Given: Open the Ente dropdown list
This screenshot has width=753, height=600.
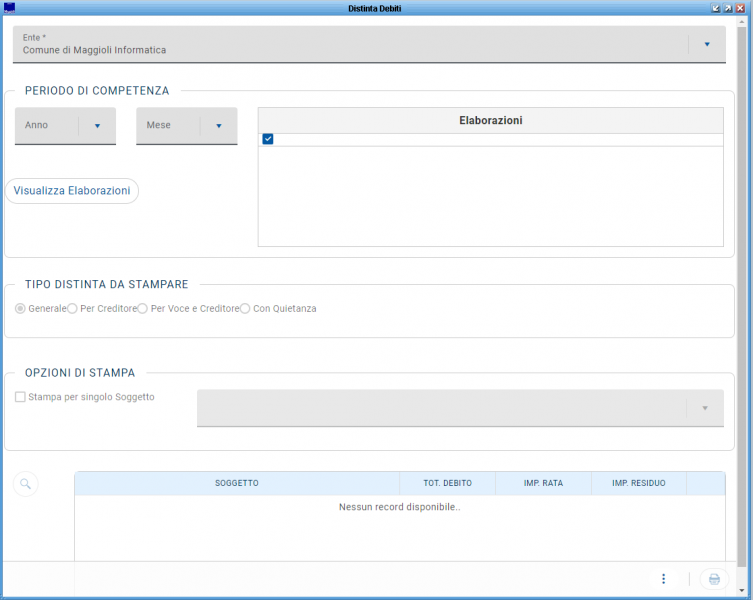Looking at the screenshot, I should [706, 44].
